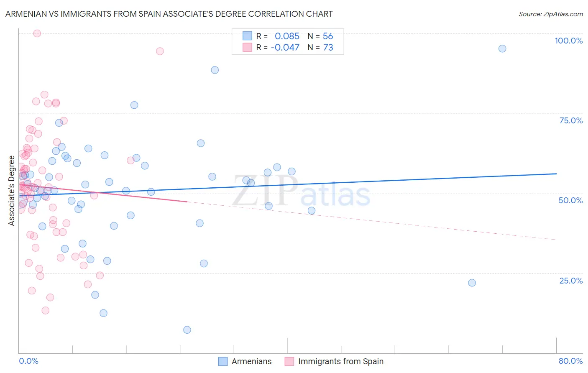
Task: Click the 25.0% y-axis tick label
Action: [x=571, y=281]
